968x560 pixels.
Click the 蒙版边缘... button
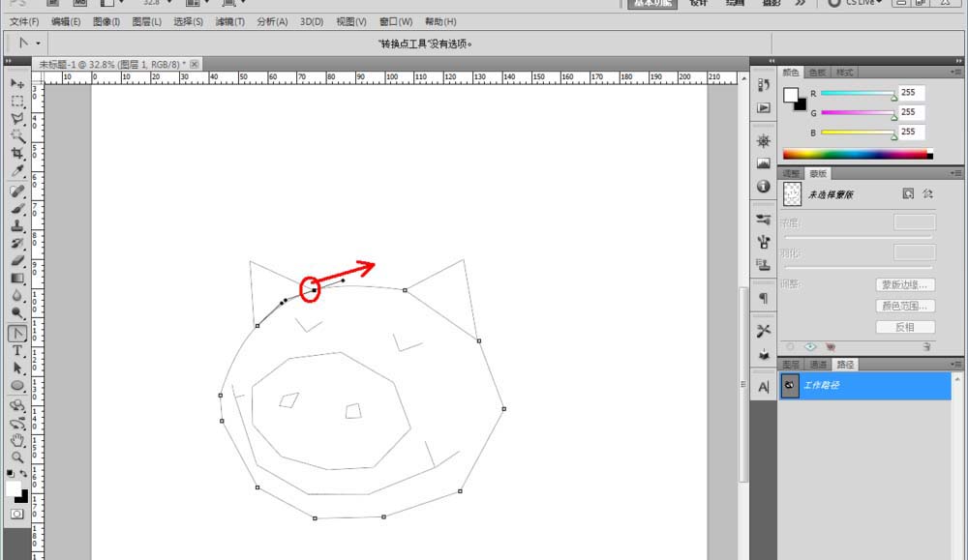(905, 285)
